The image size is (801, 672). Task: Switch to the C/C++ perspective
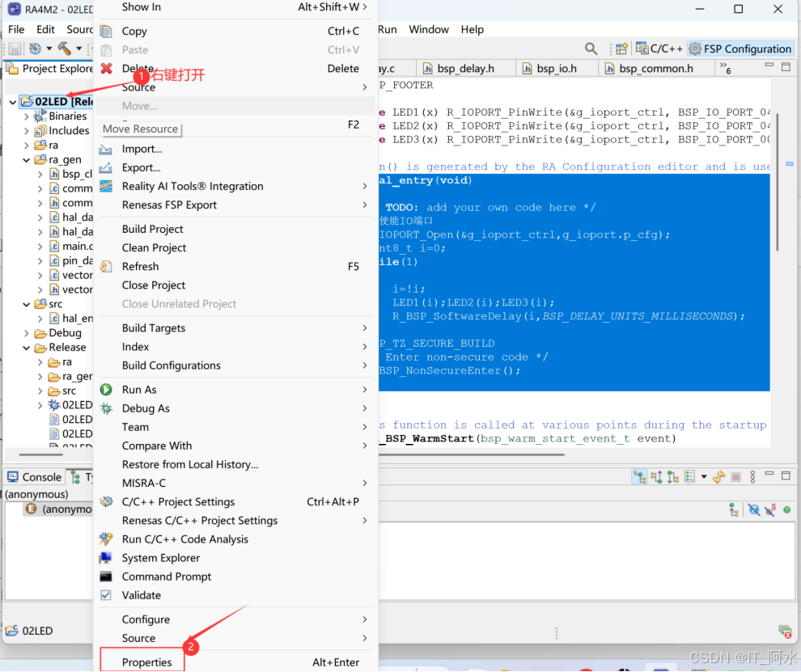point(659,49)
